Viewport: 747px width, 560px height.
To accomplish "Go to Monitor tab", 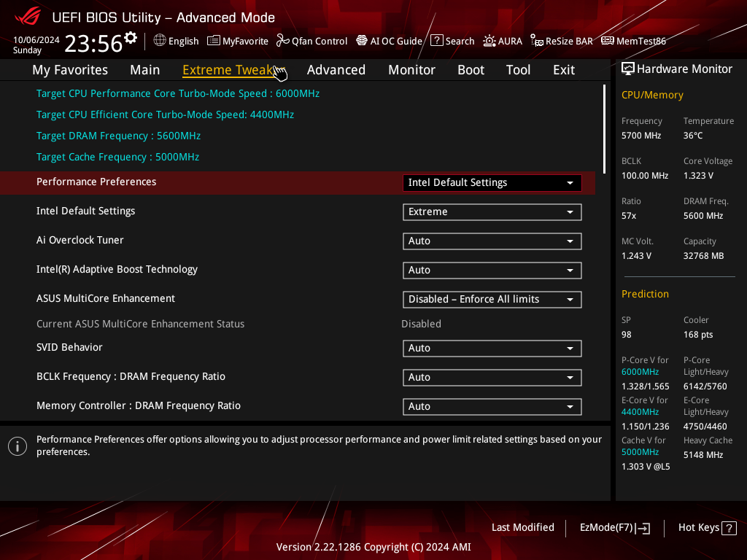I will tap(411, 70).
